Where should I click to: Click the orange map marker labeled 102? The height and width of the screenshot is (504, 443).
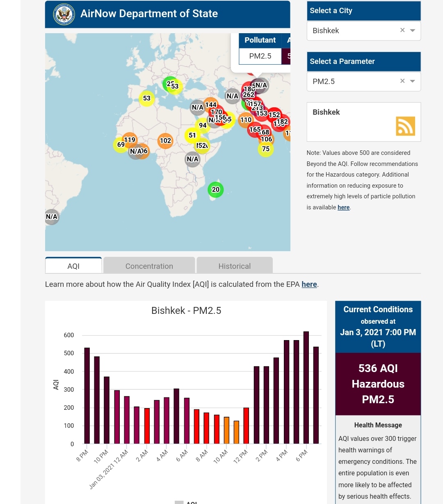tap(165, 141)
